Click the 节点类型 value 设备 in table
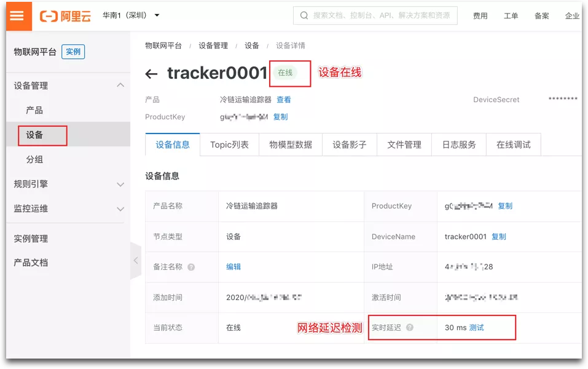Screen dimensions: 588x369 coord(233,237)
